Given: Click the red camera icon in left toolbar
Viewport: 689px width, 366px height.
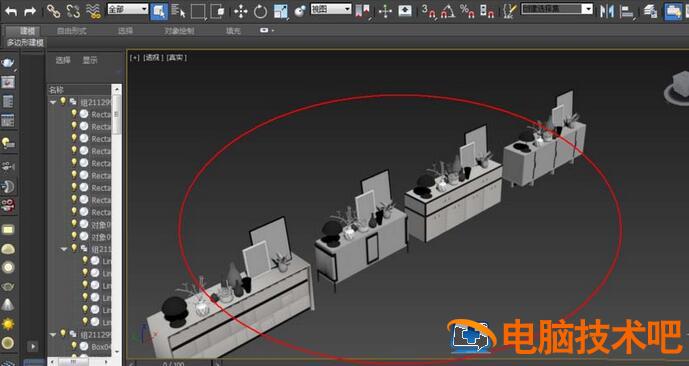Looking at the screenshot, I should pos(8,205).
